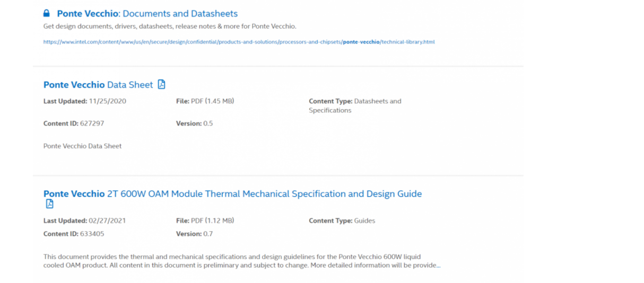The image size is (644, 283).
Task: Select the File: PDF (1.12 MB) label
Action: (205, 221)
